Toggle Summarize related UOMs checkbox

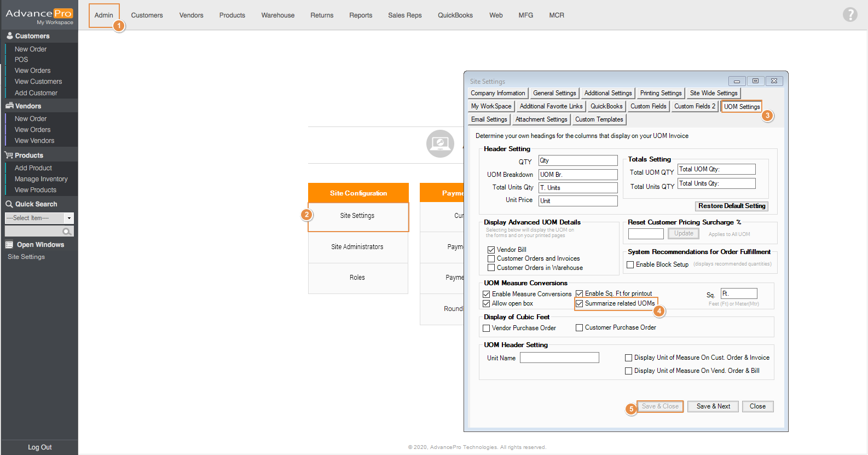579,303
